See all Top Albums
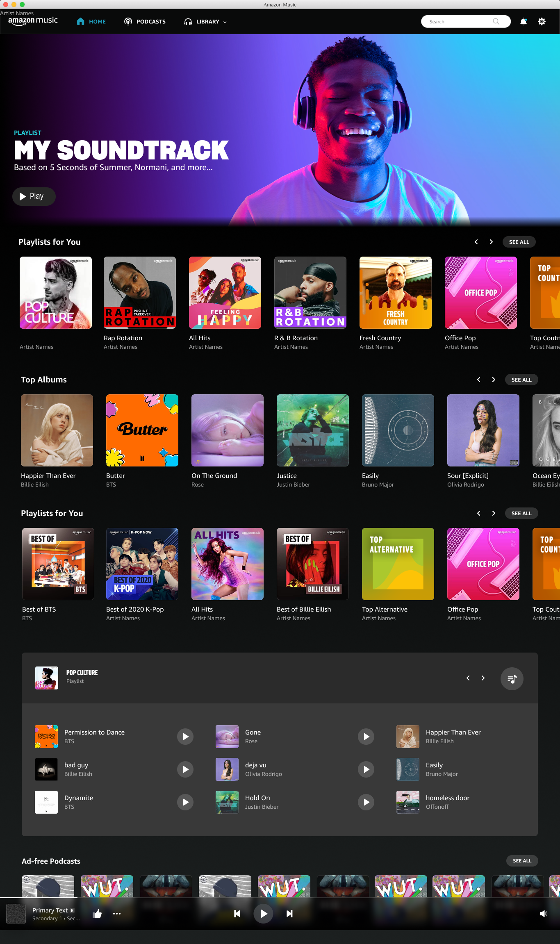This screenshot has height=944, width=560. 521,380
